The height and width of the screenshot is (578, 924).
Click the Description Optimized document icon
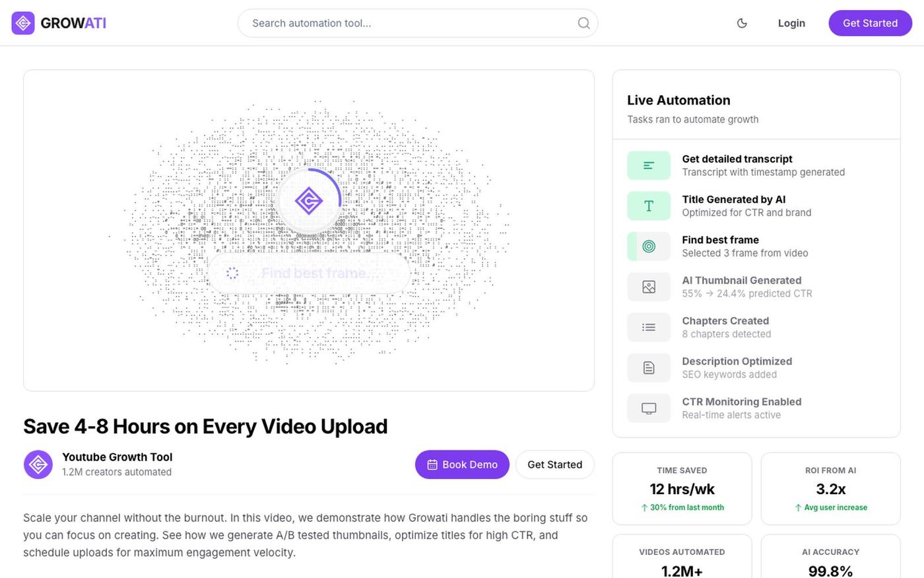(x=649, y=367)
